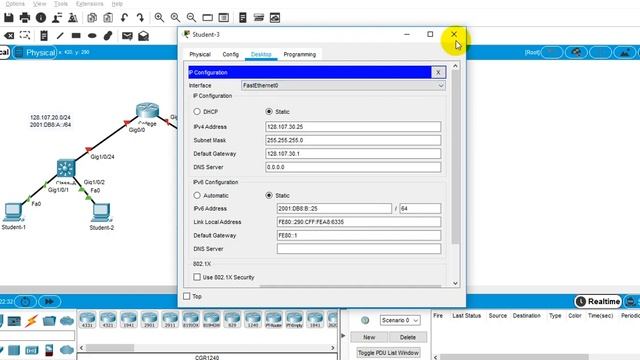Select the Delete tool icon
This screenshot has width=640, height=360.
9,36
